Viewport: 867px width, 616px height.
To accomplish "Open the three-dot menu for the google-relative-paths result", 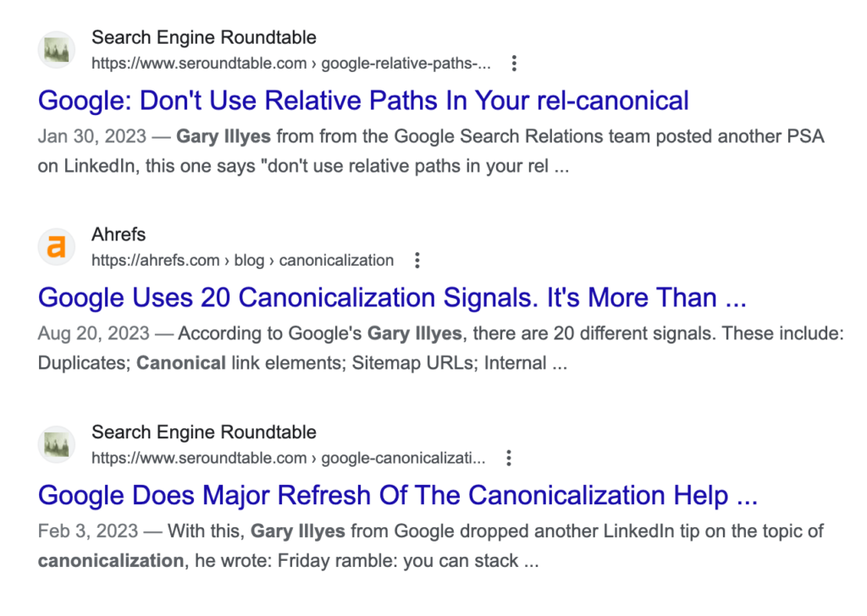I will click(513, 63).
